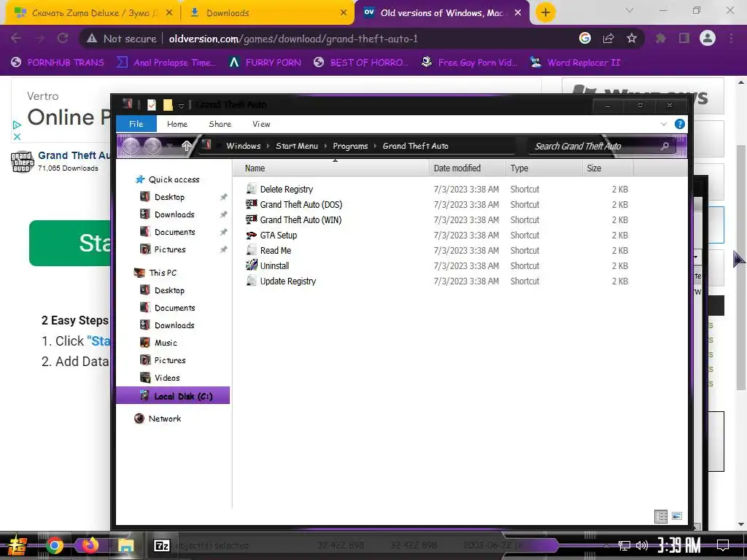Open a new Chrome tab
Screen dimensions: 747x560
coord(546,12)
